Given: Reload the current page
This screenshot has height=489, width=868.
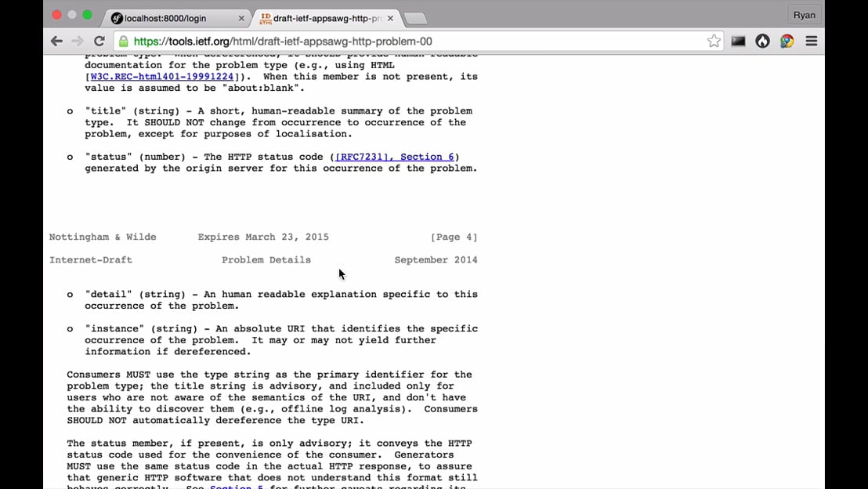Looking at the screenshot, I should click(99, 41).
